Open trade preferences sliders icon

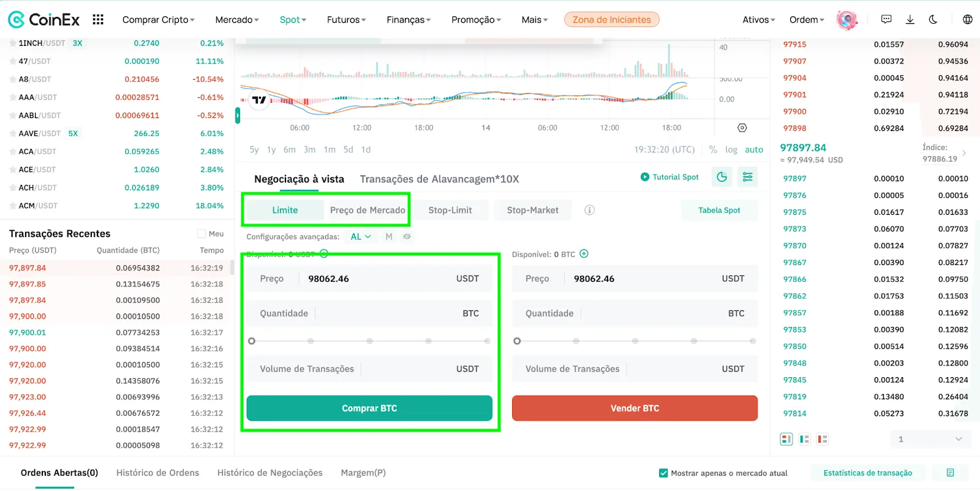coord(748,177)
